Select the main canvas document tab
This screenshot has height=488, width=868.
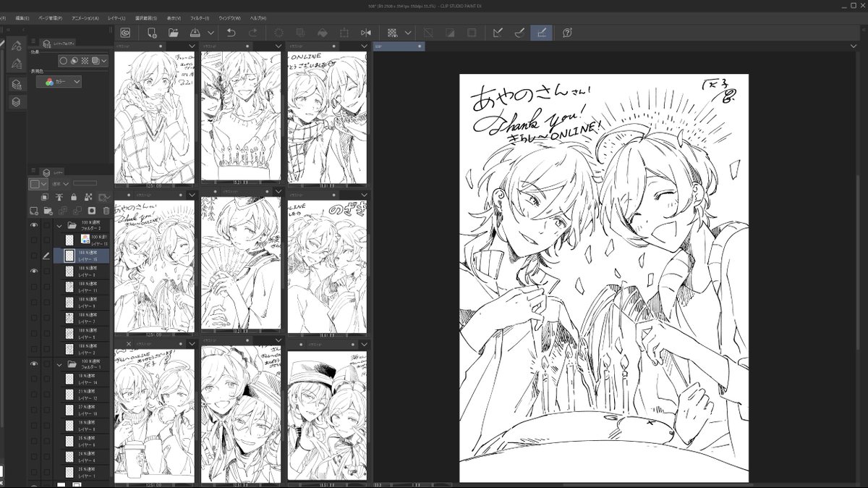pyautogui.click(x=399, y=46)
